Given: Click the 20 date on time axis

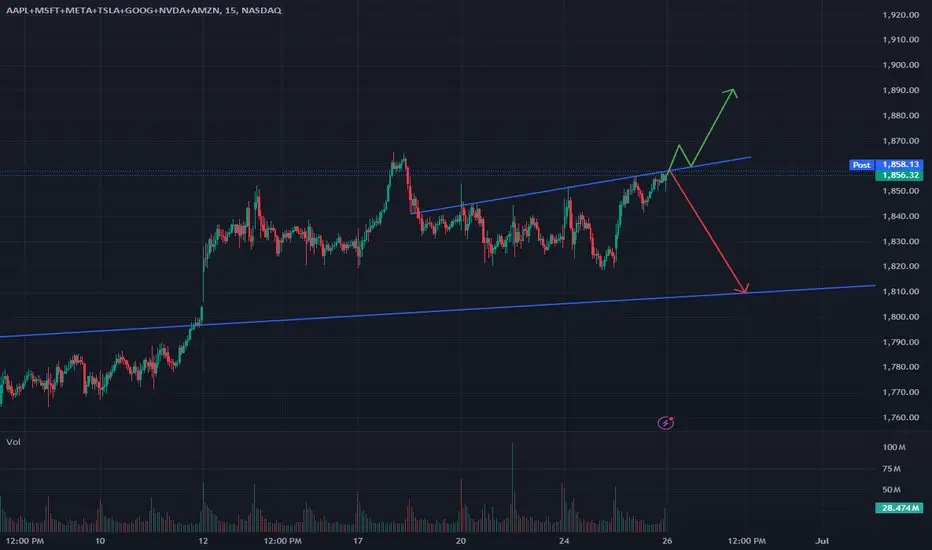Looking at the screenshot, I should pos(461,541).
